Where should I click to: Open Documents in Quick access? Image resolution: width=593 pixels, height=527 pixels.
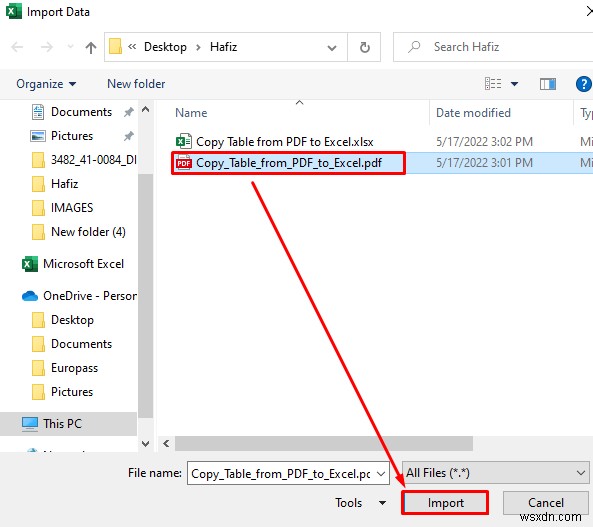[x=81, y=112]
